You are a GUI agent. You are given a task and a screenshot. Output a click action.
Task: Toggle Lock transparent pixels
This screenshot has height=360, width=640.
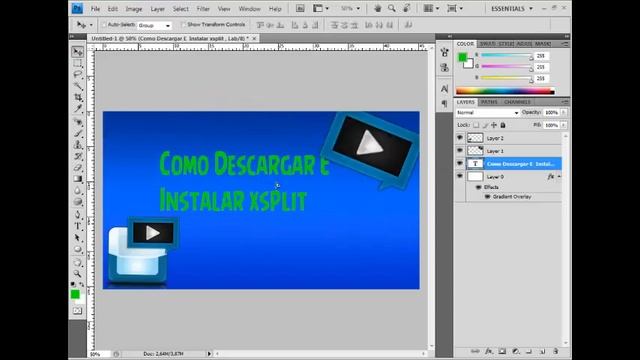click(476, 125)
